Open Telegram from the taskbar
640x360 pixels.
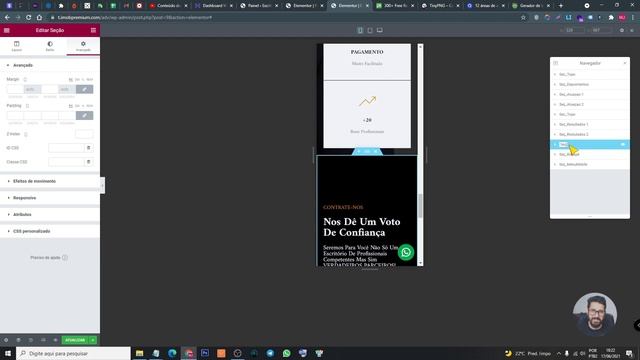270,353
